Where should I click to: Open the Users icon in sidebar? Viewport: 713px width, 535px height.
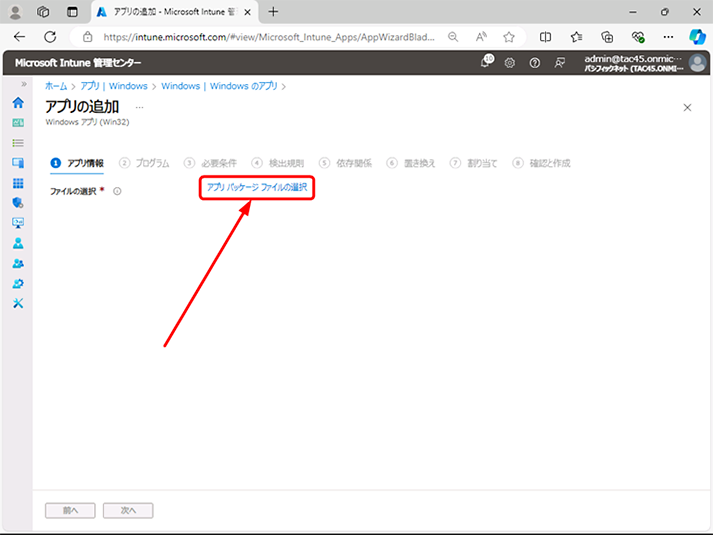pyautogui.click(x=18, y=243)
